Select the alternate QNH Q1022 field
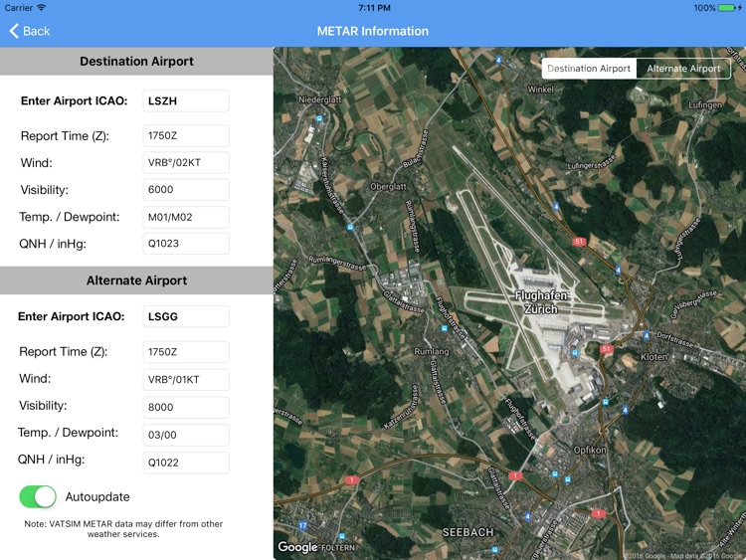Image resolution: width=746 pixels, height=560 pixels. tap(186, 463)
